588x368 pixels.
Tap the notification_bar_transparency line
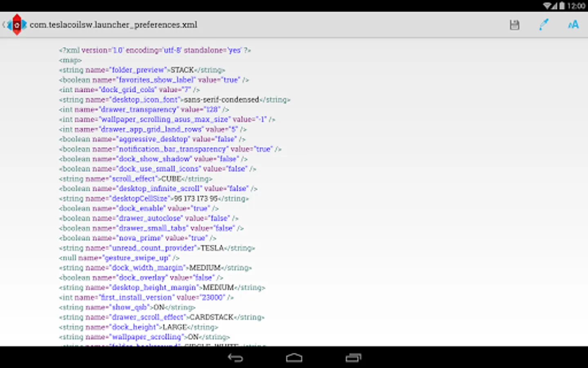(x=170, y=149)
